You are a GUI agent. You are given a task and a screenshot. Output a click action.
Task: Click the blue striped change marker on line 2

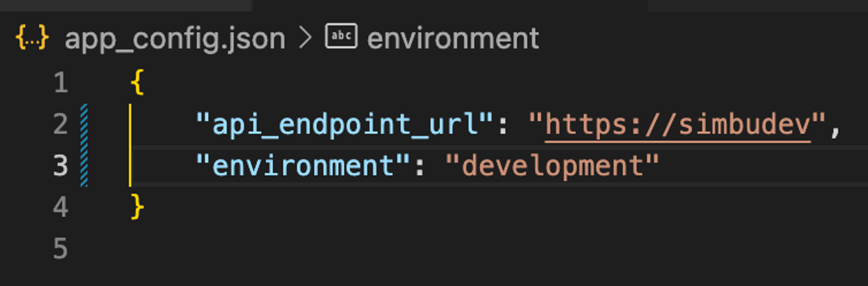coord(84,124)
